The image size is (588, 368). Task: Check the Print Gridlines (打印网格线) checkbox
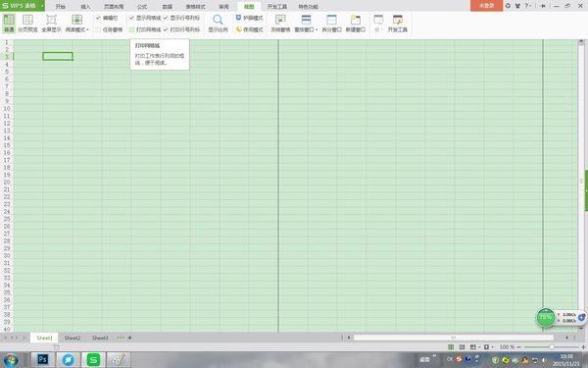(x=131, y=29)
